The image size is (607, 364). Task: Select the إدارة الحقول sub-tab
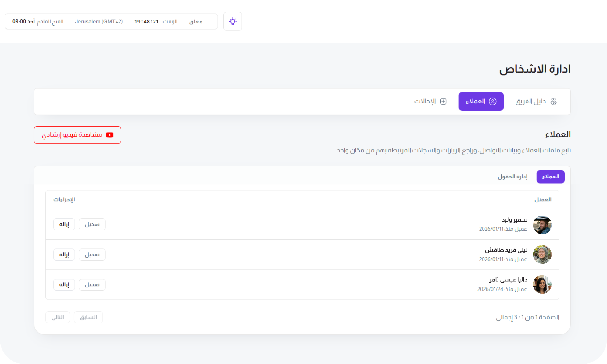coord(512,177)
